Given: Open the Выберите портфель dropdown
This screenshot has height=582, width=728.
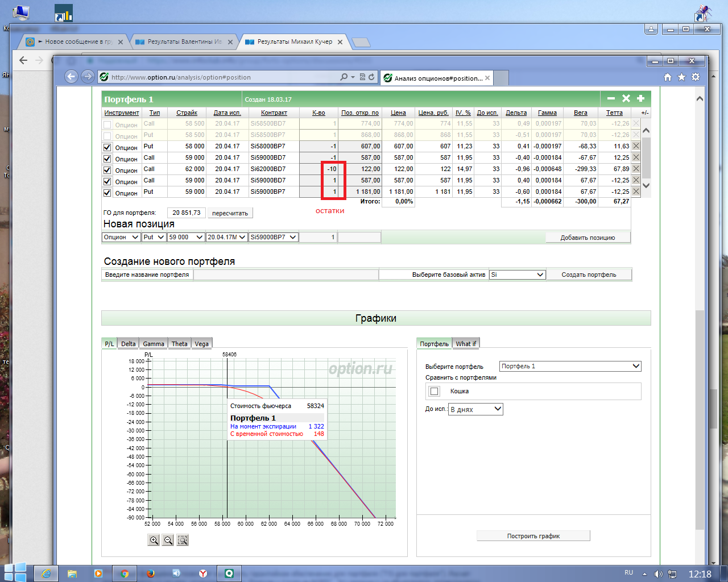Looking at the screenshot, I should pyautogui.click(x=570, y=366).
